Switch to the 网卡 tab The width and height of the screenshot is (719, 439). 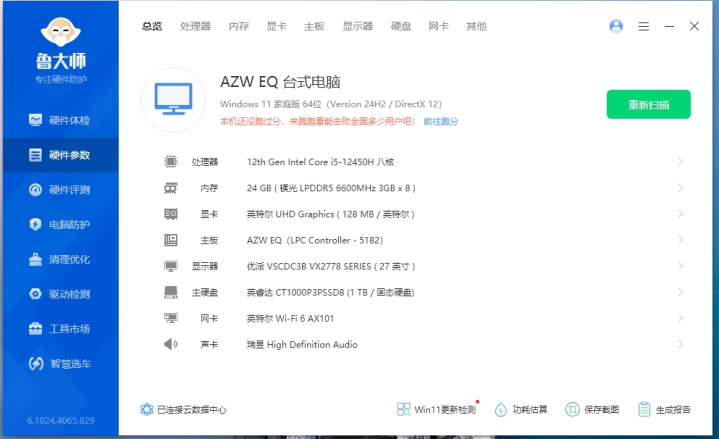coord(438,26)
